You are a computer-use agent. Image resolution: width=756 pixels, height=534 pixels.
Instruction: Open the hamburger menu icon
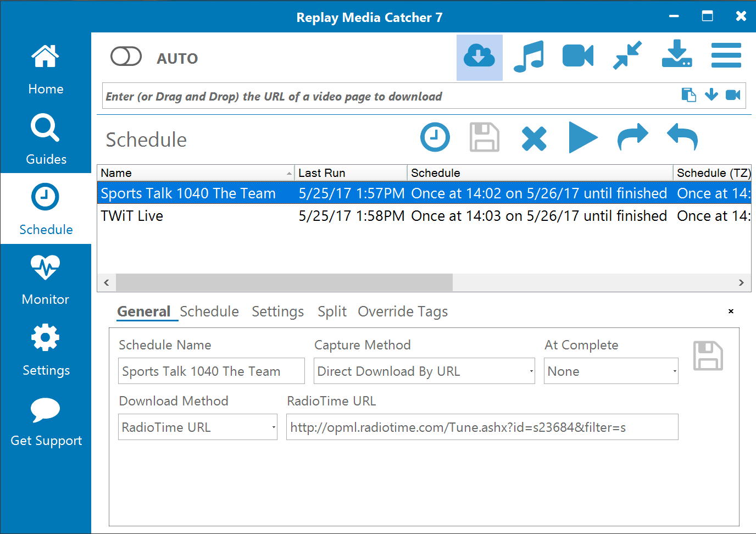click(726, 56)
